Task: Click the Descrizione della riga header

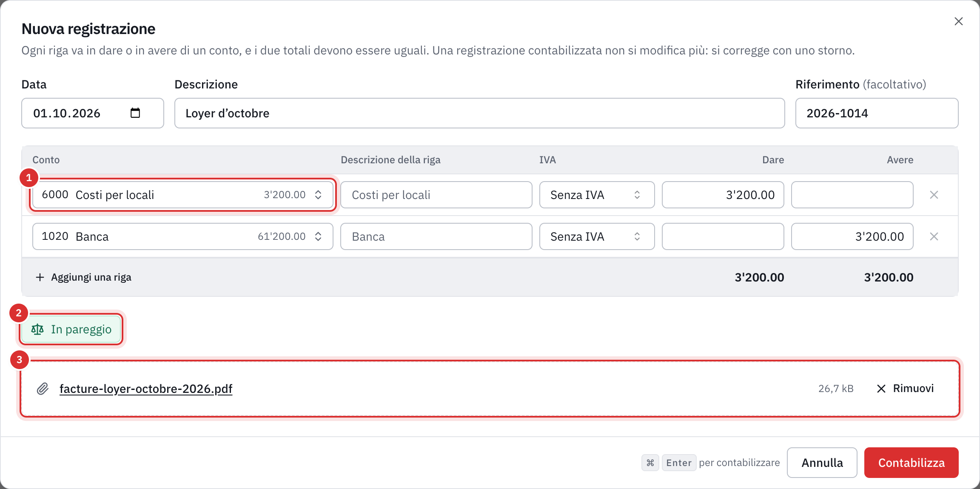Action: coord(390,160)
